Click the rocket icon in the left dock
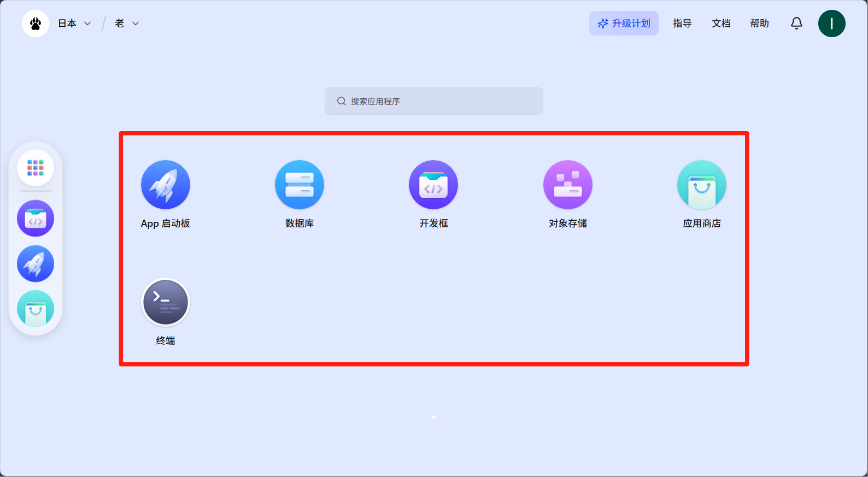The image size is (868, 477). 36,264
